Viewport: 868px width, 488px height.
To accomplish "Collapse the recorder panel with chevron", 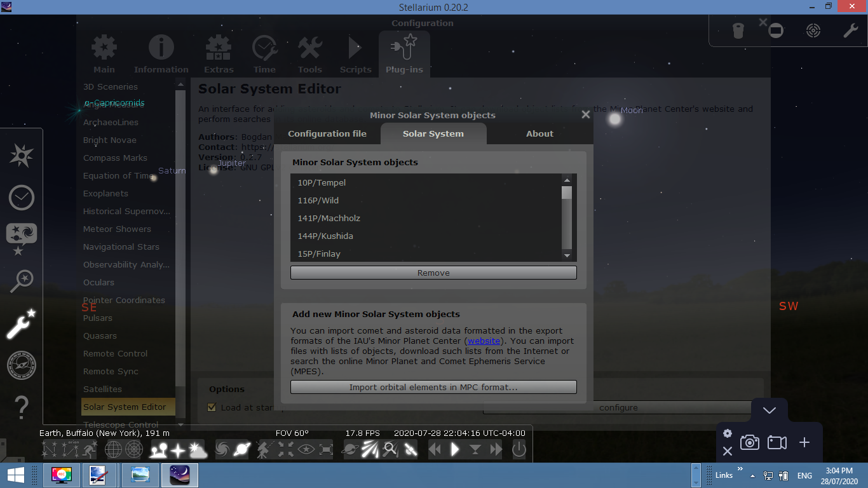I will pos(769,410).
